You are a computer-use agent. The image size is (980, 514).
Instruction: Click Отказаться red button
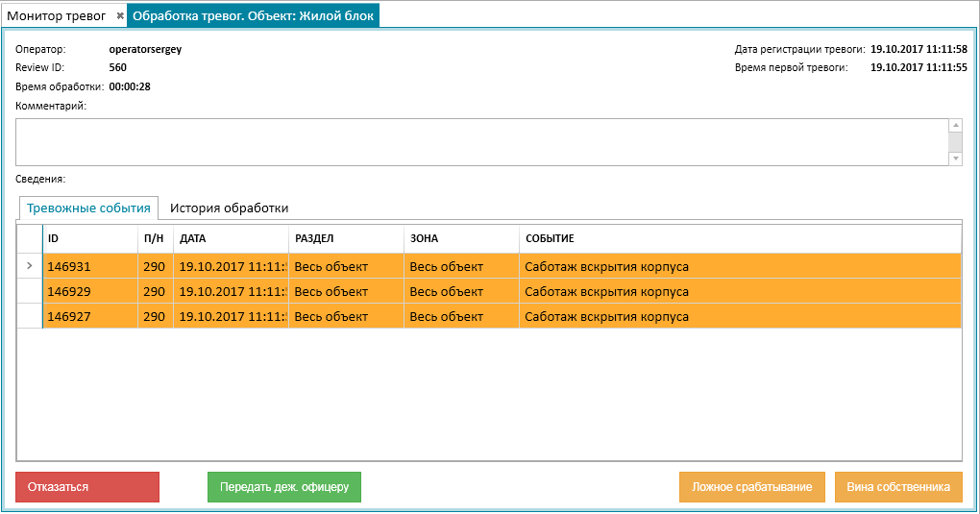tap(87, 487)
